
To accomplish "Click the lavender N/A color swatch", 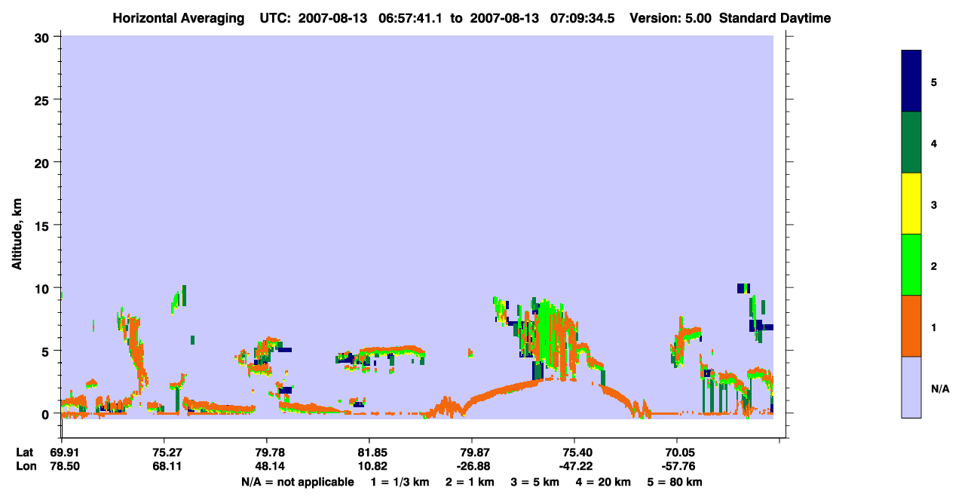I will coord(911,387).
